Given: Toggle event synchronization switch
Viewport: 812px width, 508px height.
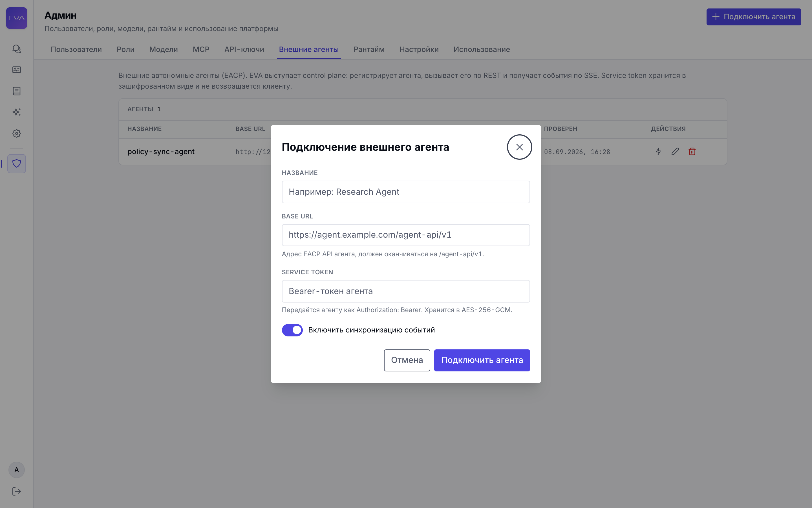Looking at the screenshot, I should click(x=292, y=330).
